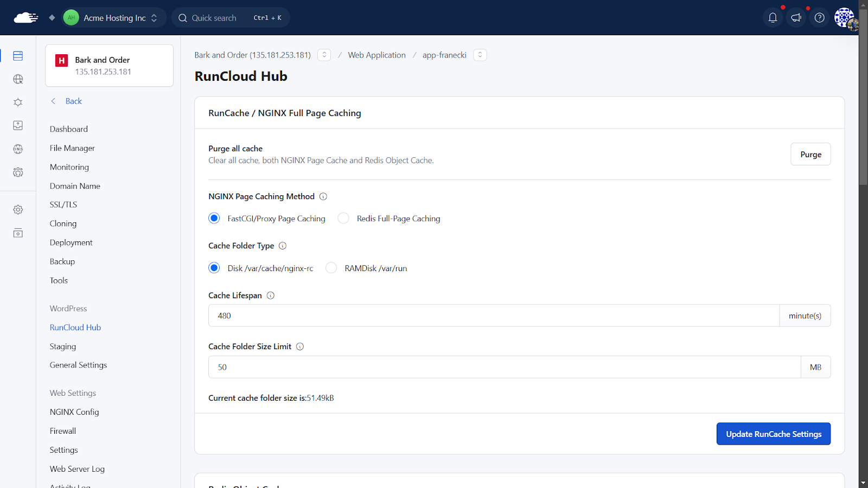The width and height of the screenshot is (868, 488).
Task: Open the DNS manager icon in sidebar
Action: 18,149
